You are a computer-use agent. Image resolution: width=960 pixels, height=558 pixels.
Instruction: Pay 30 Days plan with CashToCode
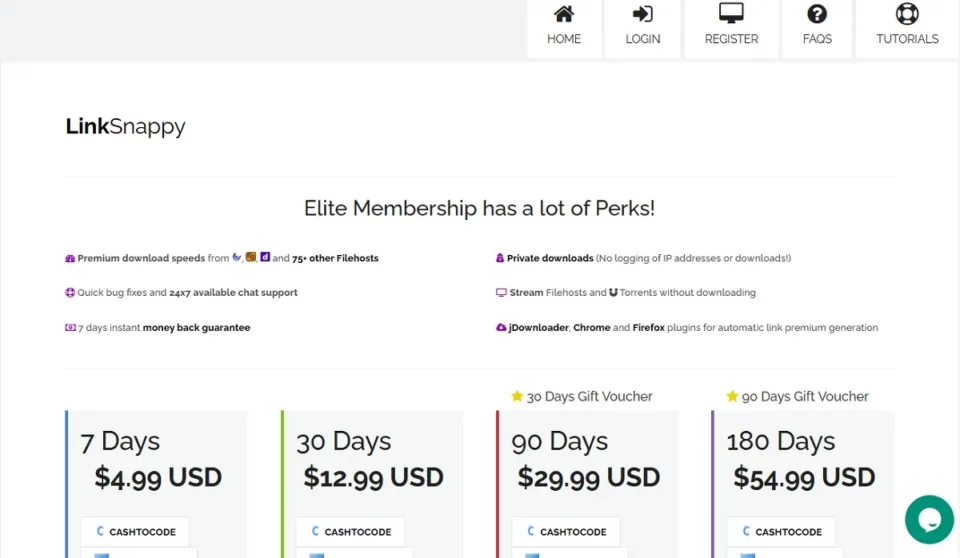[x=350, y=532]
